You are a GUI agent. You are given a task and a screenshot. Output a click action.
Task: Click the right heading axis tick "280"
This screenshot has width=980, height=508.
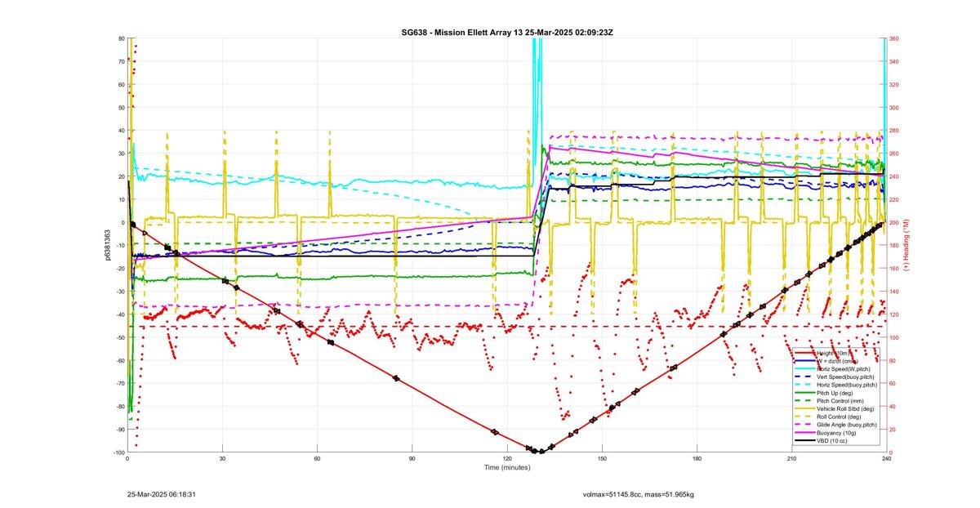(x=894, y=131)
